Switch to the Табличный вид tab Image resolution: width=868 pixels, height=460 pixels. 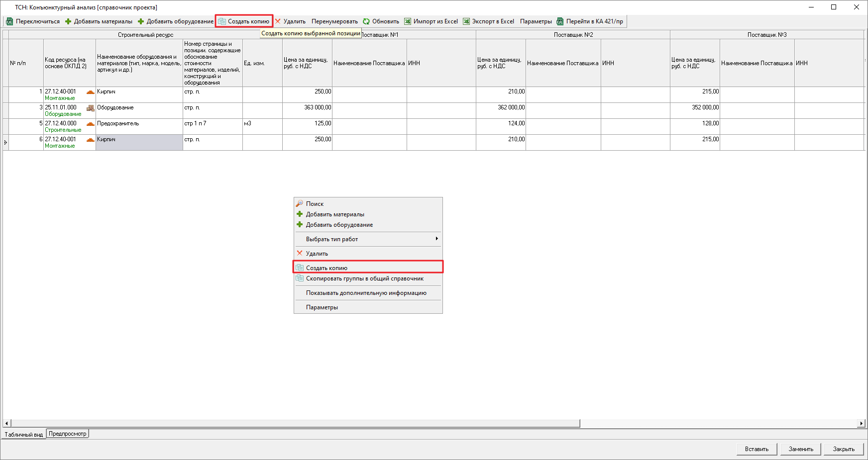coord(24,434)
